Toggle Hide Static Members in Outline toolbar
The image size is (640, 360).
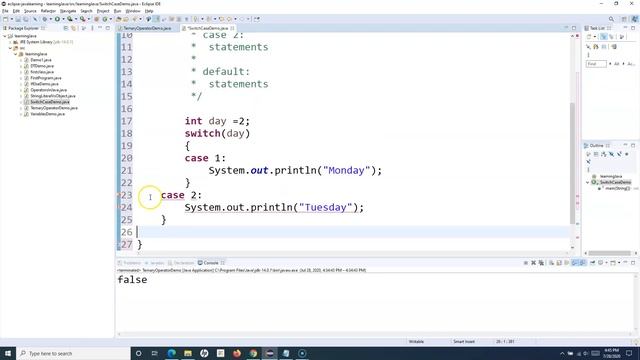[x=619, y=154]
